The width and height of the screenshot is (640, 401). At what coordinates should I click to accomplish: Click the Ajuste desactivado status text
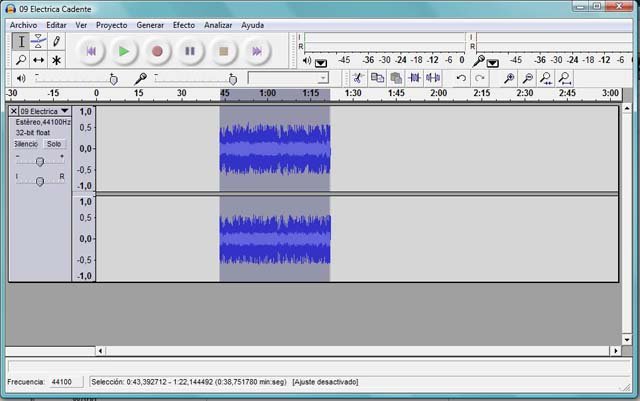pos(325,382)
